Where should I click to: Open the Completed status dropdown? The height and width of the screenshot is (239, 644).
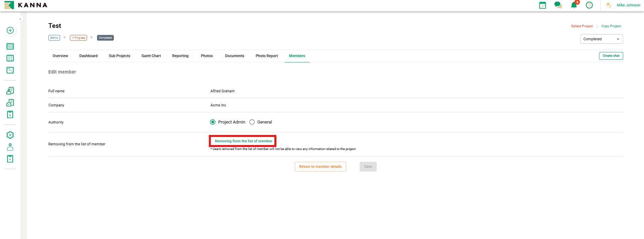tap(601, 39)
